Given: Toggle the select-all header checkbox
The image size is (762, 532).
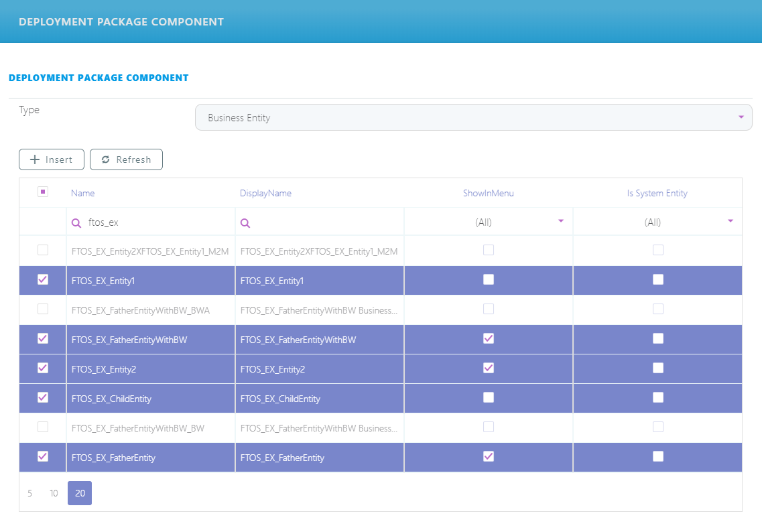Looking at the screenshot, I should click(43, 192).
